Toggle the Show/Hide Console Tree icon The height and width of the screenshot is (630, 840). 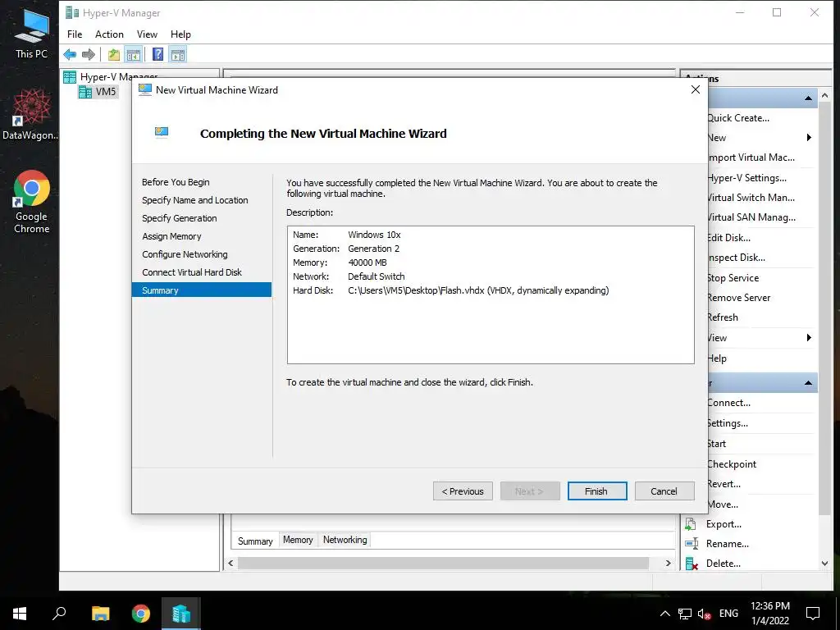pyautogui.click(x=133, y=54)
